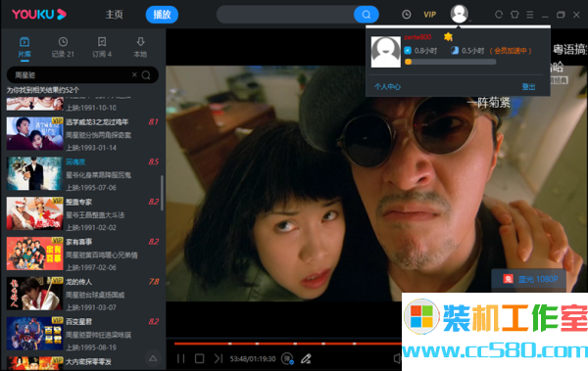Click the first white marker on progress bar

point(230,344)
